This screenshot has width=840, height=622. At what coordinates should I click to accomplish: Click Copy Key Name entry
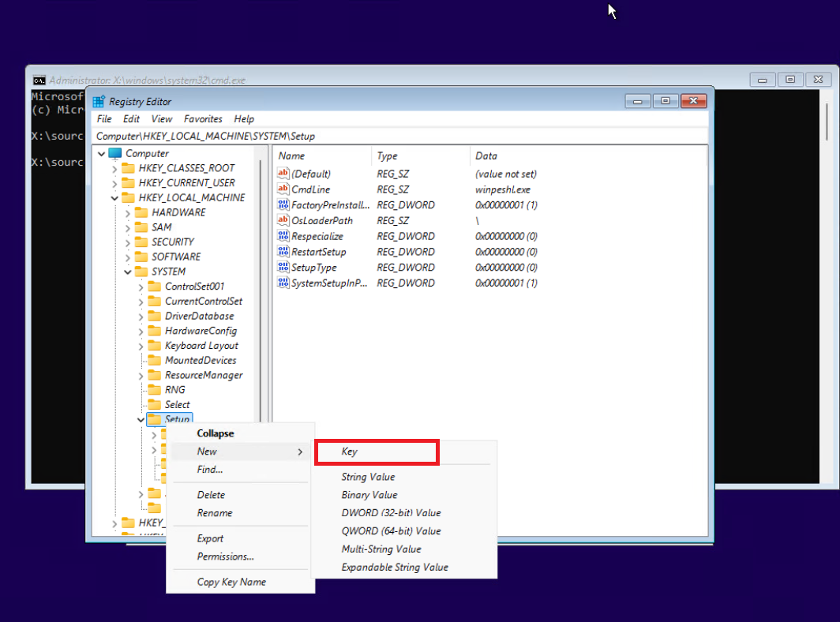pyautogui.click(x=231, y=582)
